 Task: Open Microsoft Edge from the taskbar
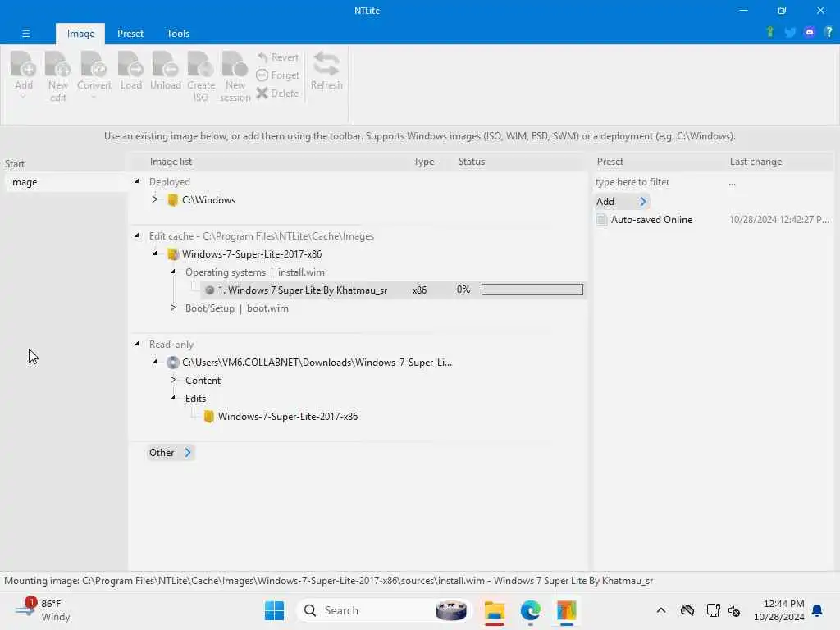coord(531,610)
